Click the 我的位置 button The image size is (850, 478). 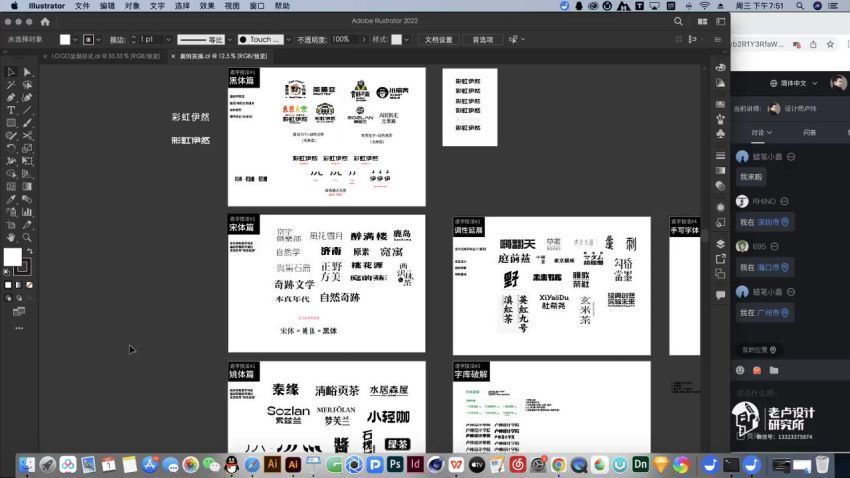click(x=759, y=350)
